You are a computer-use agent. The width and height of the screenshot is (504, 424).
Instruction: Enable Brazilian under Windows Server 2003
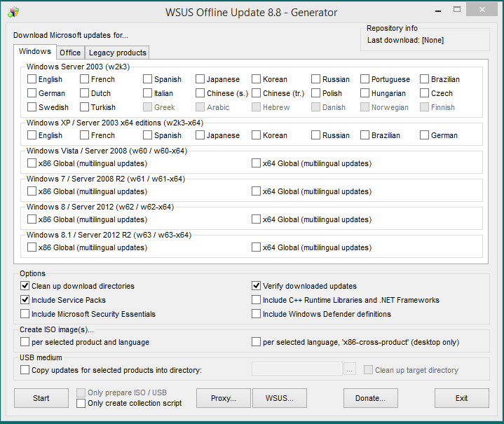424,79
